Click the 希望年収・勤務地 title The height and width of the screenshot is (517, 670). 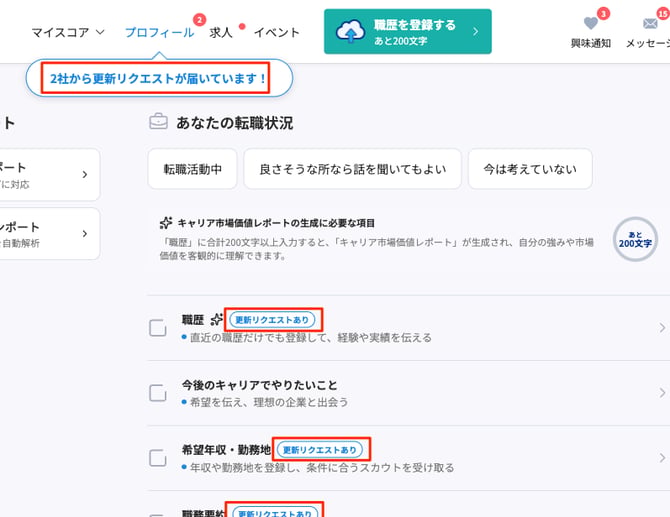226,449
